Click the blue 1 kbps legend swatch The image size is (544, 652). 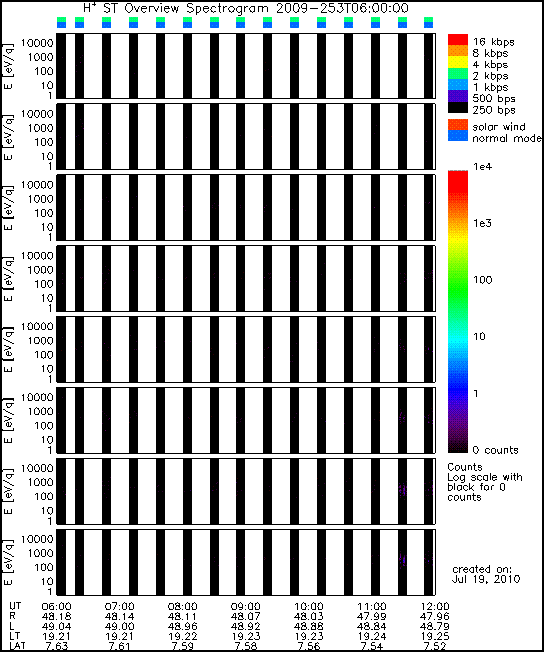tap(457, 85)
